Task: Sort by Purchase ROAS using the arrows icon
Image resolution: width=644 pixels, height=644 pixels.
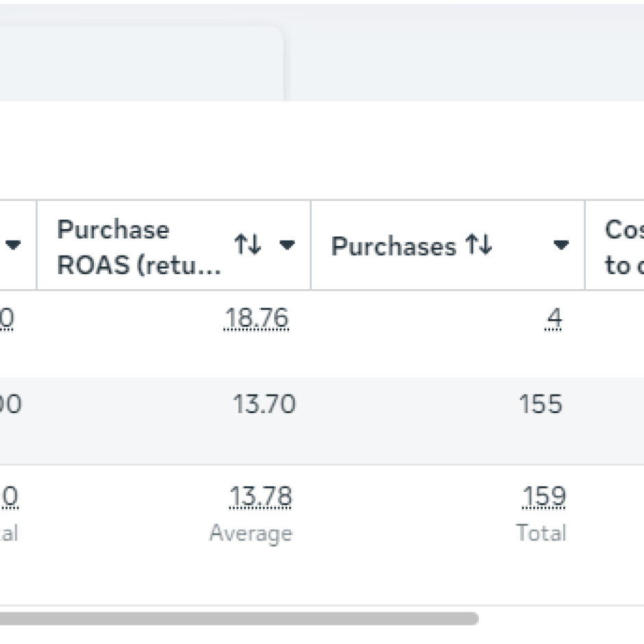Action: click(247, 244)
